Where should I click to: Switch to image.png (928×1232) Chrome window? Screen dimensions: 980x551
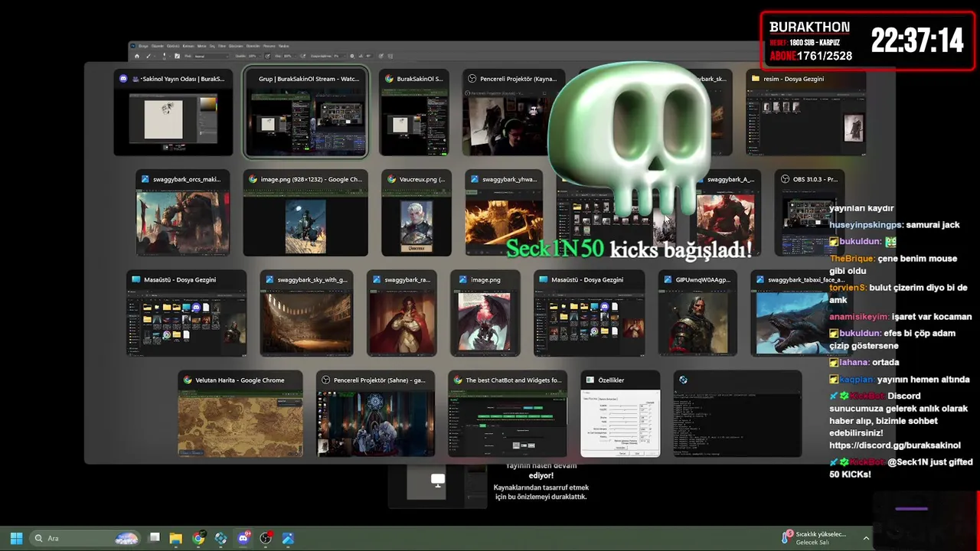(305, 213)
